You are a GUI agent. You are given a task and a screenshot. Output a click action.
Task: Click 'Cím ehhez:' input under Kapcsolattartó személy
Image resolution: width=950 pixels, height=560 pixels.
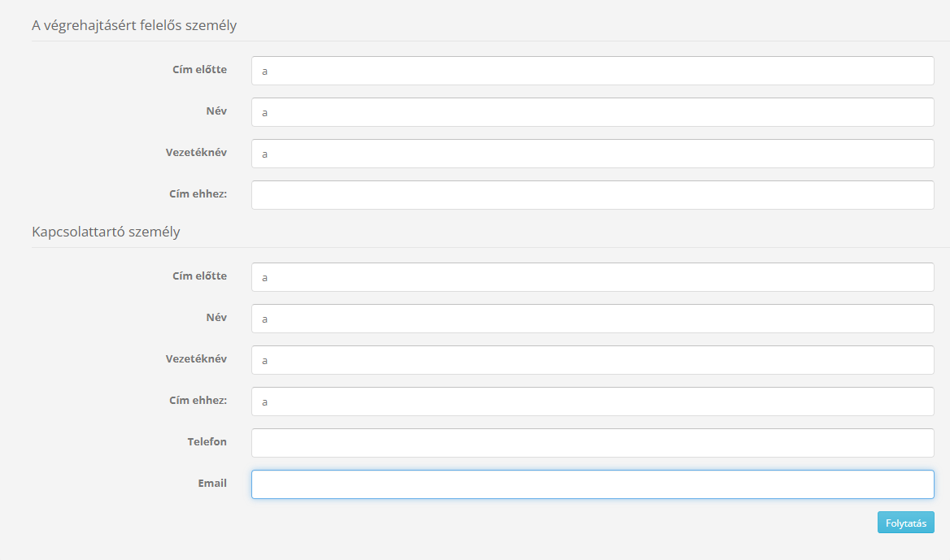592,402
